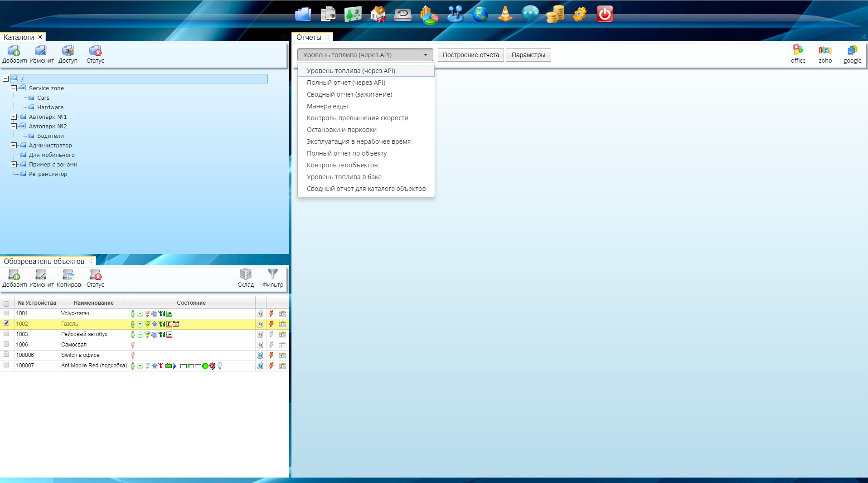This screenshot has height=483, width=868.
Task: Uncheck the checkbox for device 1002
Action: 6,323
